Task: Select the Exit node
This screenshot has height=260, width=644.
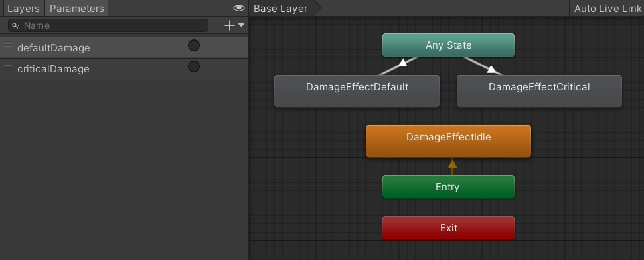Action: [x=449, y=228]
